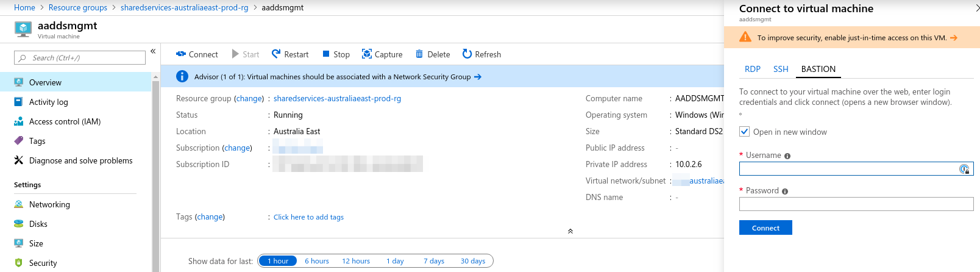Click the private IP address 10.0.2.6
980x272 pixels.
pyautogui.click(x=689, y=164)
